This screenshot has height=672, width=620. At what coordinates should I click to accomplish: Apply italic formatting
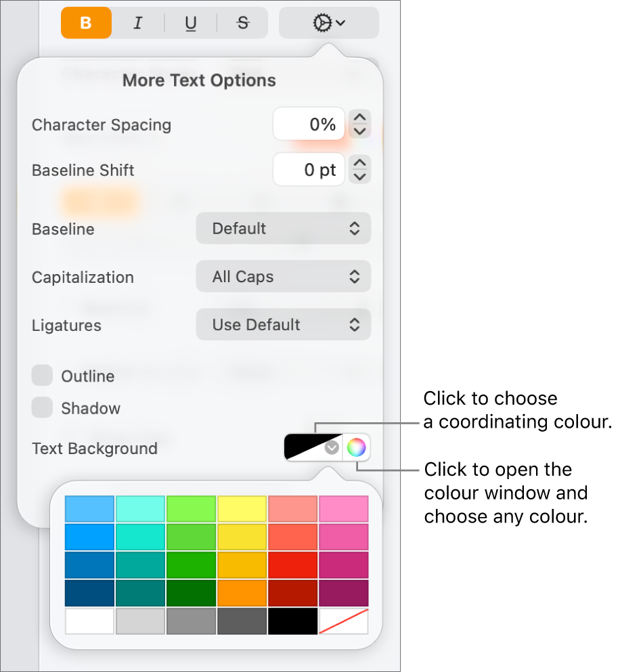coord(138,22)
